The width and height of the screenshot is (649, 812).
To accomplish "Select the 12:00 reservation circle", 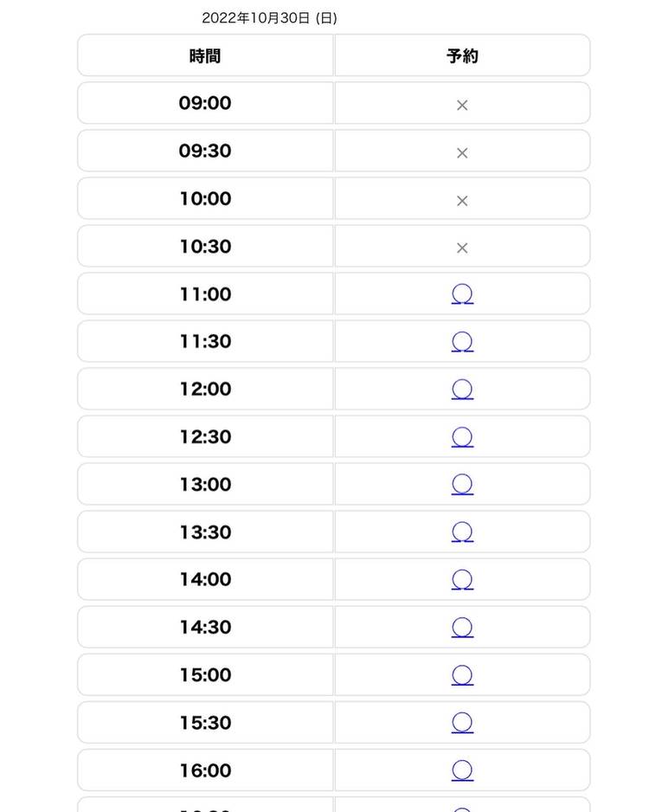I will [462, 390].
